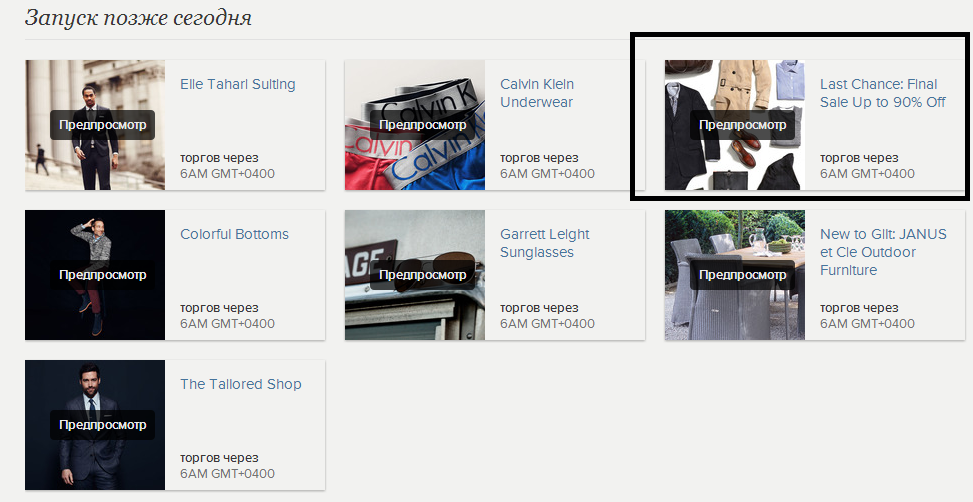Open the Calvin Klein Underwear sale link
973x502 pixels.
[537, 93]
